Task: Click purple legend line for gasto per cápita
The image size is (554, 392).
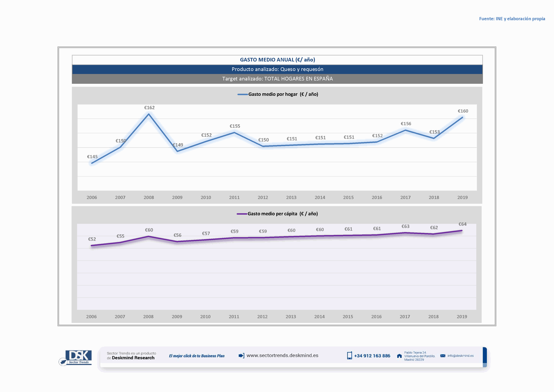Action: pyautogui.click(x=242, y=214)
